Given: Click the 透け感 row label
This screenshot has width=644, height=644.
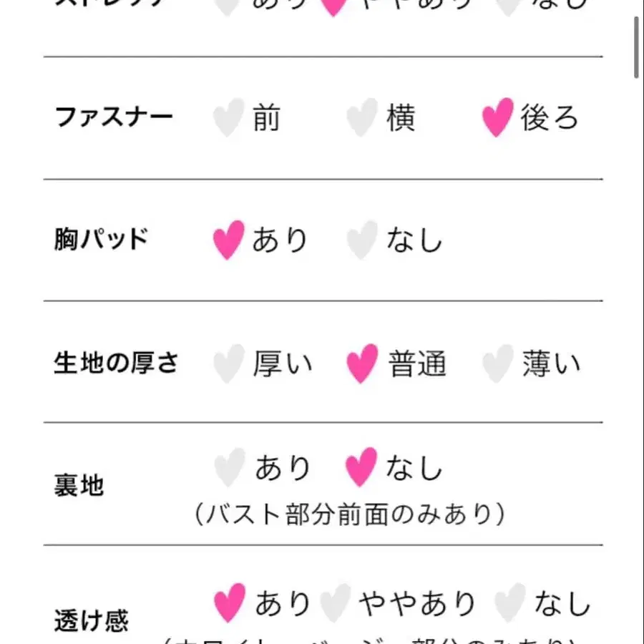Looking at the screenshot, I should 91,620.
